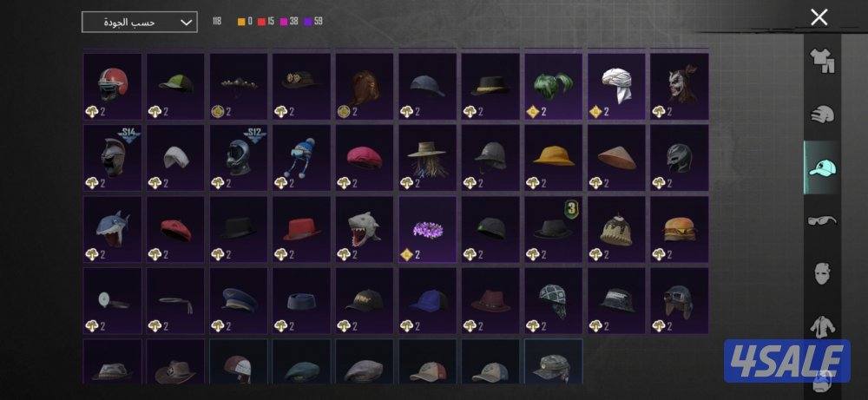
Task: Select the yellow bucket hat
Action: [554, 158]
